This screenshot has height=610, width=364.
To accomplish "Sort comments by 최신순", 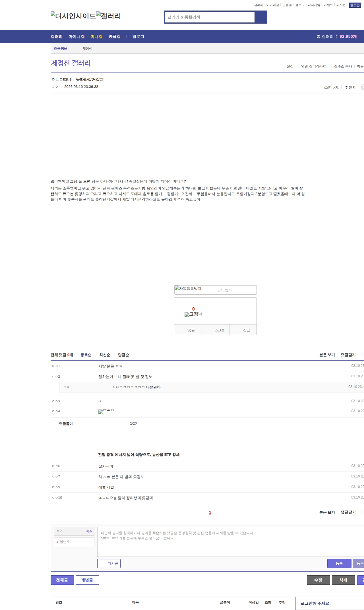I will (105, 355).
